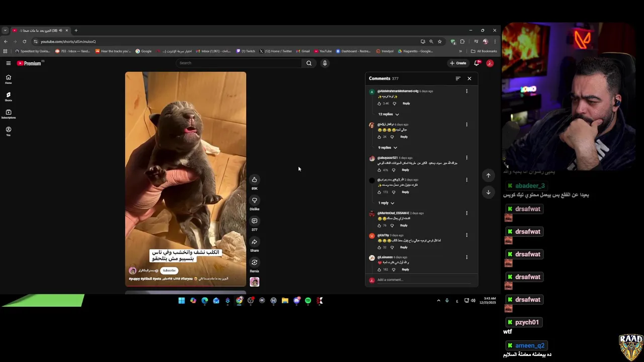Image resolution: width=644 pixels, height=362 pixels.
Task: Open the Gmail bookmark
Action: pyautogui.click(x=303, y=51)
